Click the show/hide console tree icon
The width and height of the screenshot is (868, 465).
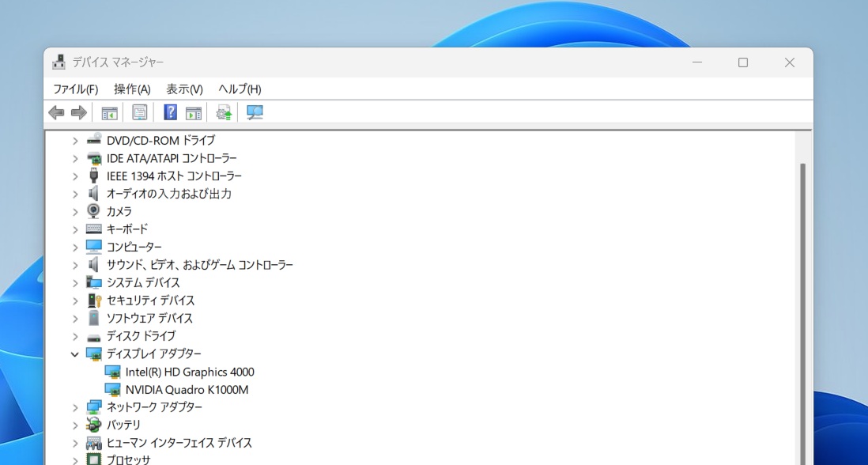(110, 113)
